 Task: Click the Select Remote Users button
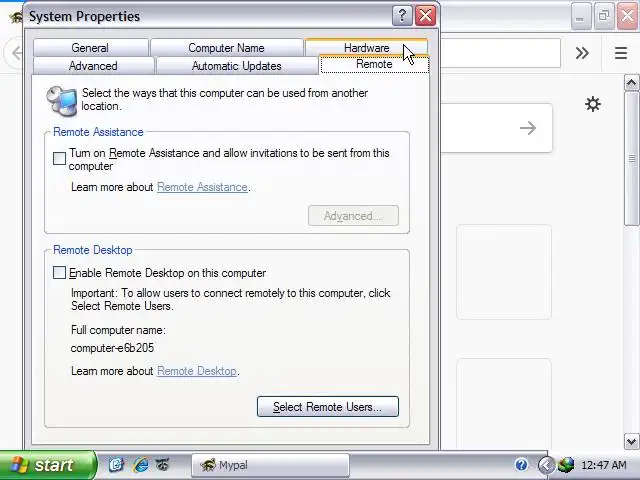coord(328,407)
